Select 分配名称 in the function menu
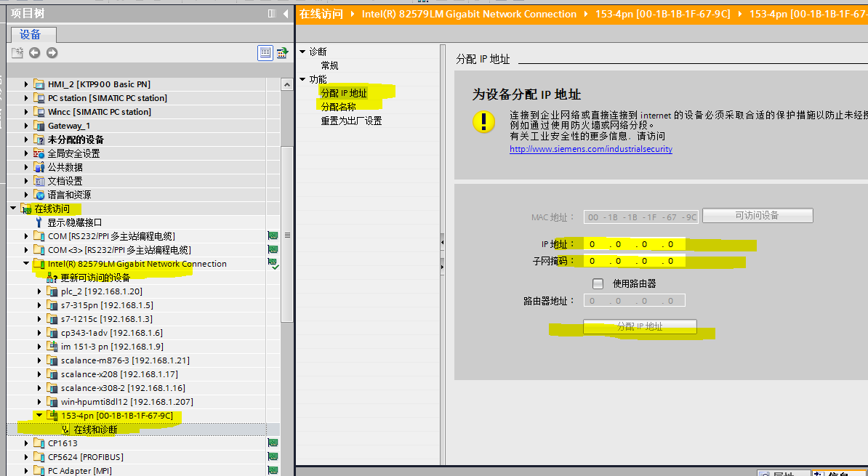The height and width of the screenshot is (476, 868). click(339, 107)
